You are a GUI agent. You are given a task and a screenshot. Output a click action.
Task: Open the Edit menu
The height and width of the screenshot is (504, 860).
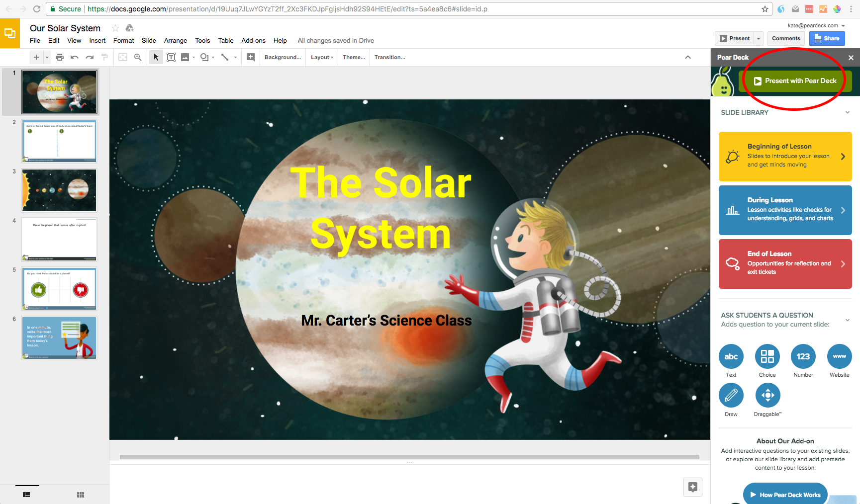point(54,41)
